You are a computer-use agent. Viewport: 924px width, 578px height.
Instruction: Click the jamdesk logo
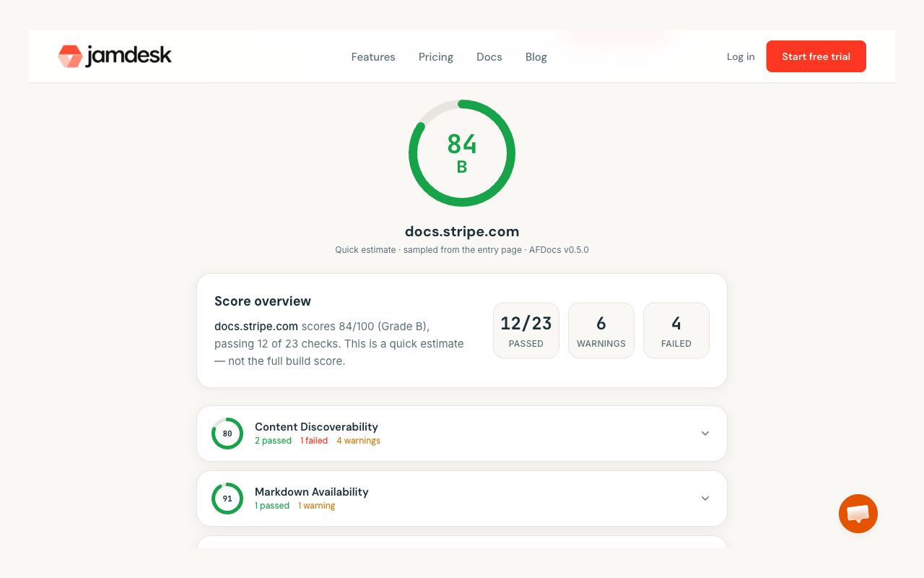click(x=115, y=56)
